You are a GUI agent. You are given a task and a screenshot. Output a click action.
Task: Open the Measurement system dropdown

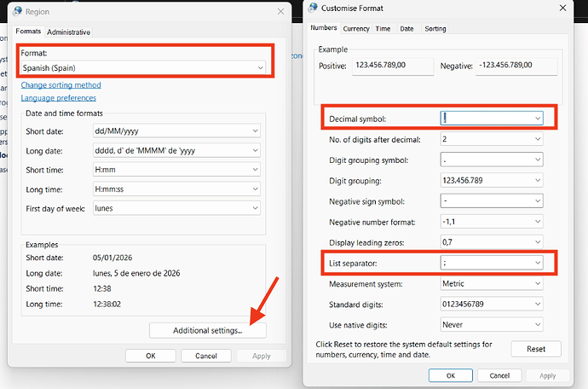491,283
